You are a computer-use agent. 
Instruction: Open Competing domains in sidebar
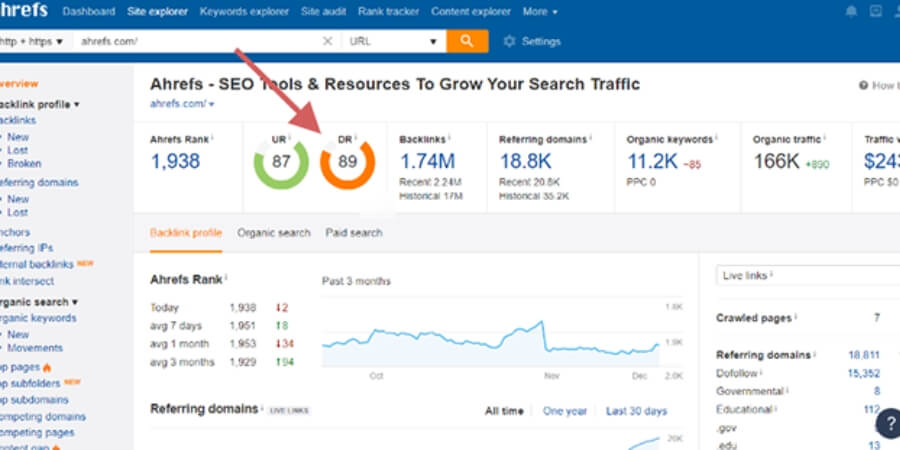coord(42,417)
